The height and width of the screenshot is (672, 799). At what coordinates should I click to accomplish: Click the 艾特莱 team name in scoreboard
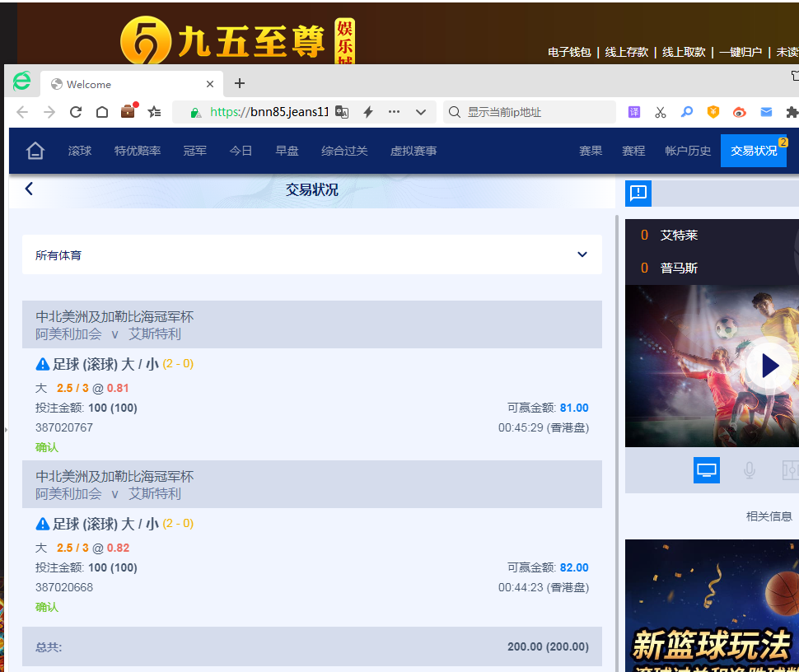(x=679, y=235)
